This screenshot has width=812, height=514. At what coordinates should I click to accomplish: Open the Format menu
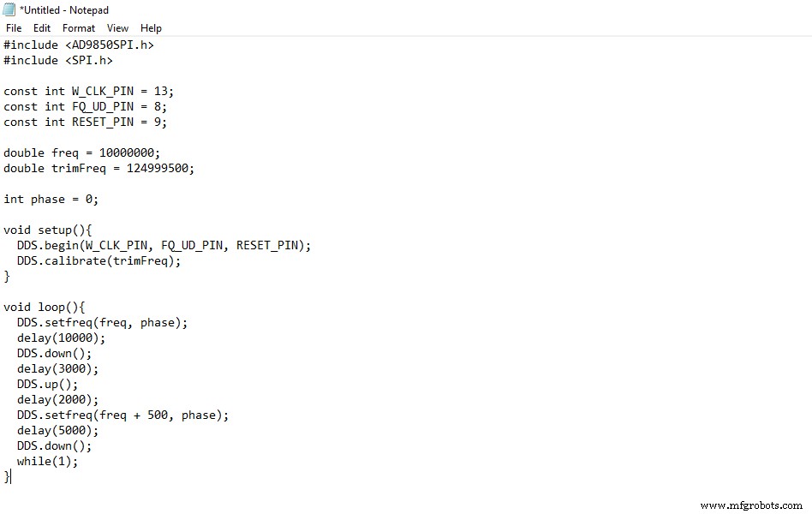(79, 28)
